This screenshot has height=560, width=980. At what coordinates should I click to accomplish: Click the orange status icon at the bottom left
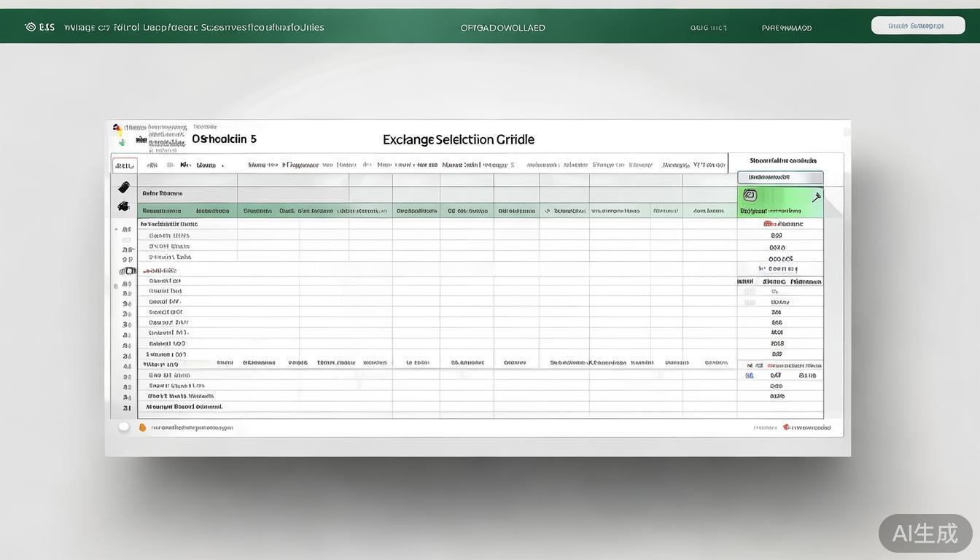[142, 427]
